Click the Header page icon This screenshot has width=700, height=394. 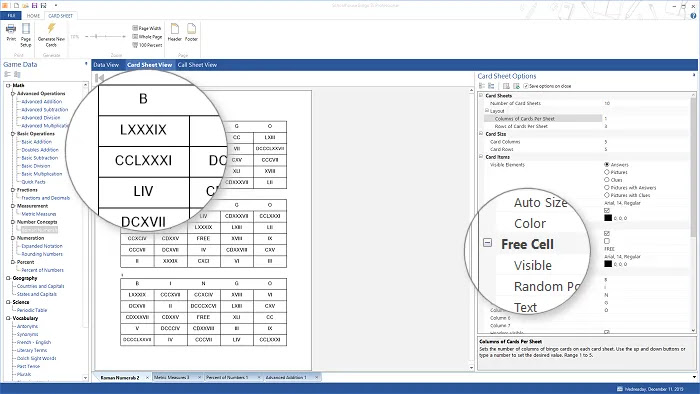pos(175,29)
